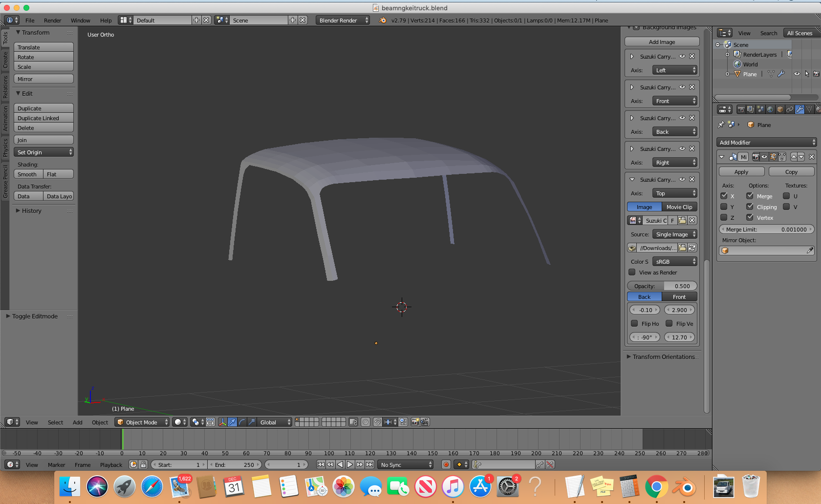Click the Modifiers wrench tab in Properties
Screen dimensions: 821x504
(799, 109)
